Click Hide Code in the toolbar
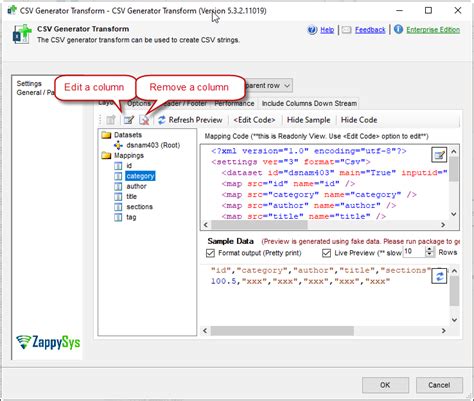This screenshot has width=474, height=401. coord(359,120)
